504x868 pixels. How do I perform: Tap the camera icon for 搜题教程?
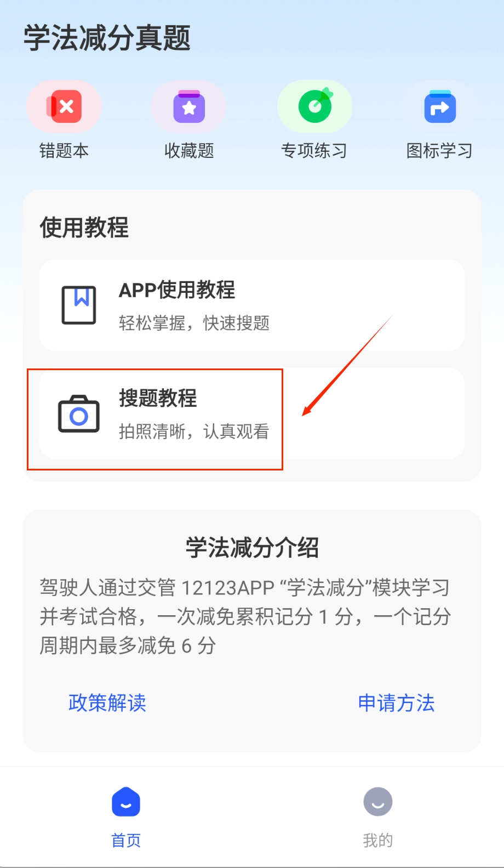pos(79,414)
